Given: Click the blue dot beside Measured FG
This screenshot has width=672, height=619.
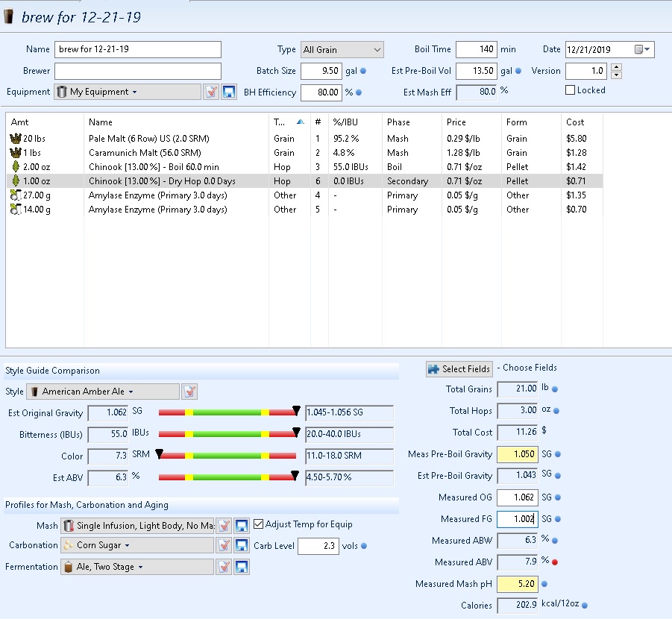Looking at the screenshot, I should coord(558,518).
